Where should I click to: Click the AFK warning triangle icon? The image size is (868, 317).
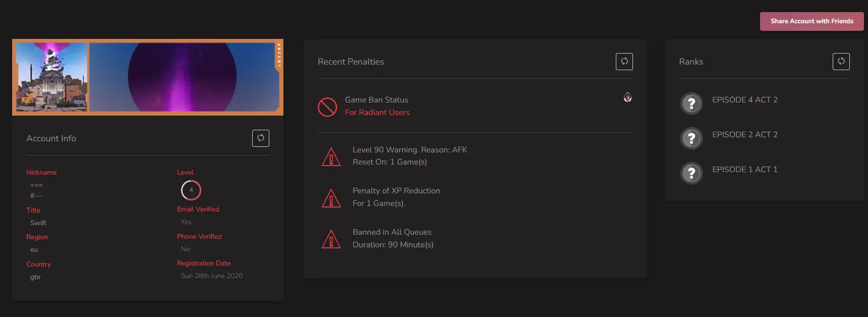[x=331, y=157]
